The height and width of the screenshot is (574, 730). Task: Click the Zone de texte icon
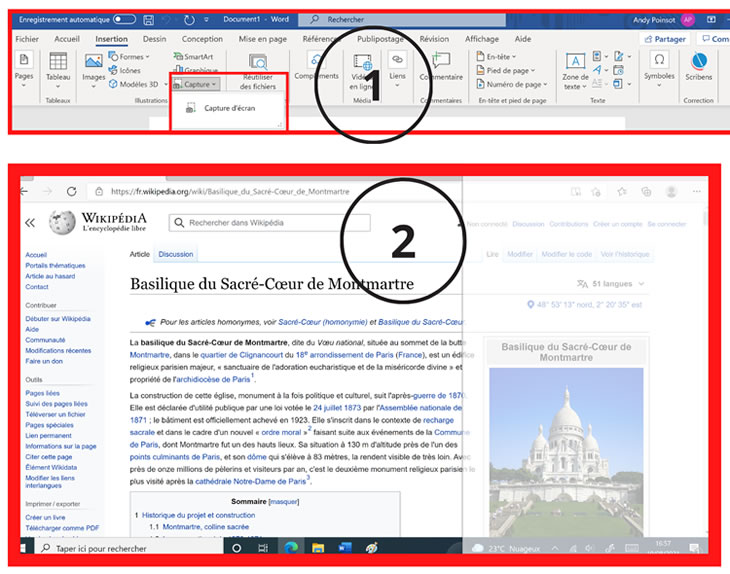pos(575,61)
